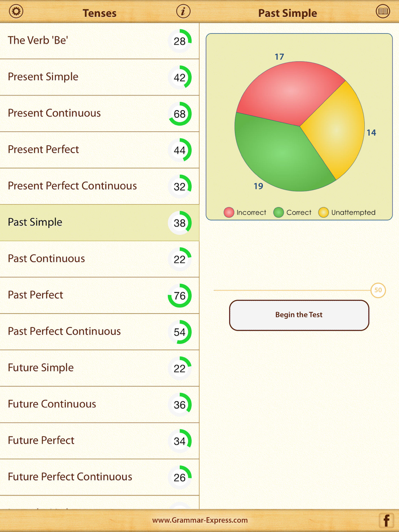
Task: Choose Present Perfect Continuous from list
Action: click(x=99, y=186)
